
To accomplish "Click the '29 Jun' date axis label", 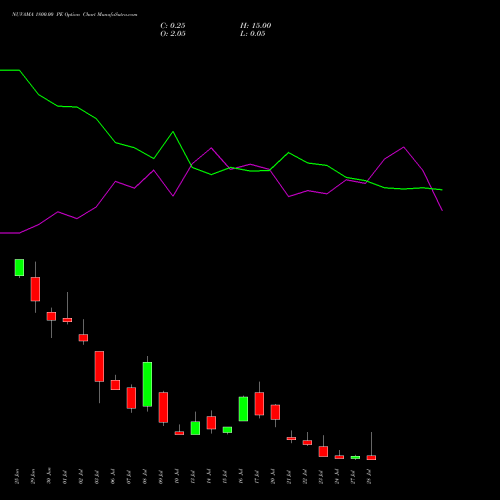I will pyautogui.click(x=33, y=476).
